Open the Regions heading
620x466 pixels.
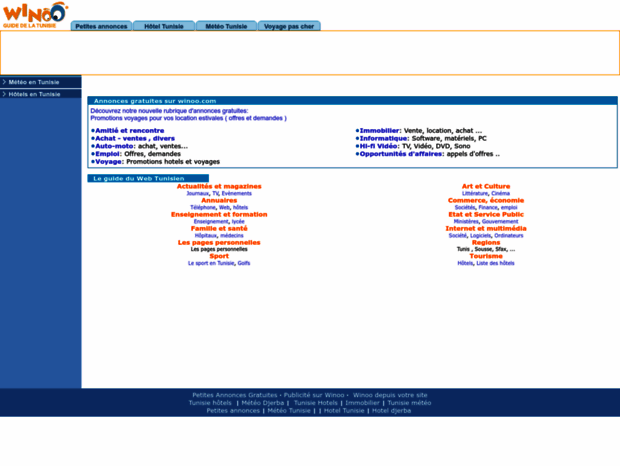[x=486, y=242]
